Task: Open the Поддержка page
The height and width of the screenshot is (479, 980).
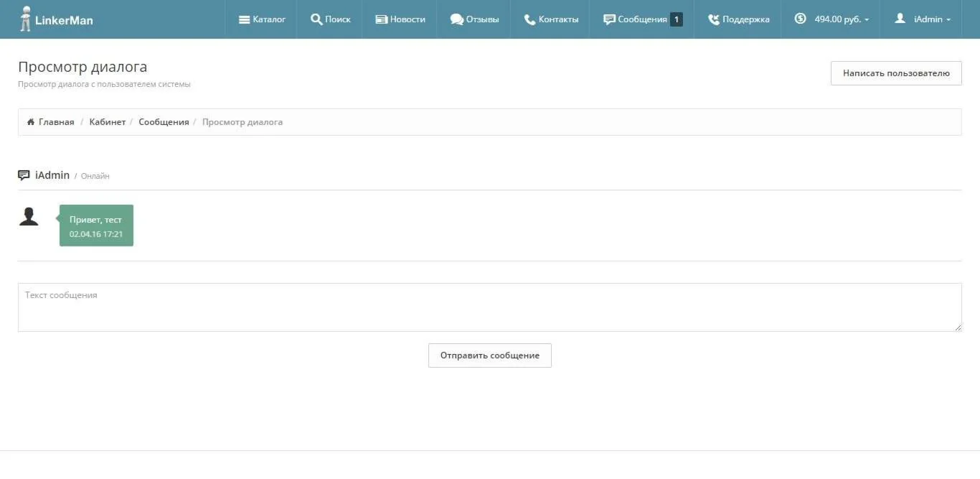Action: point(738,19)
